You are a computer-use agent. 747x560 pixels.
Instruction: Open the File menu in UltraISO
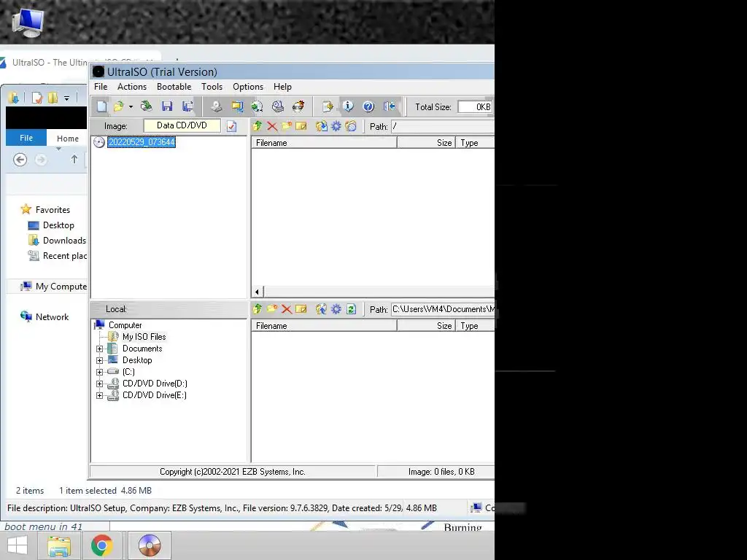(101, 87)
